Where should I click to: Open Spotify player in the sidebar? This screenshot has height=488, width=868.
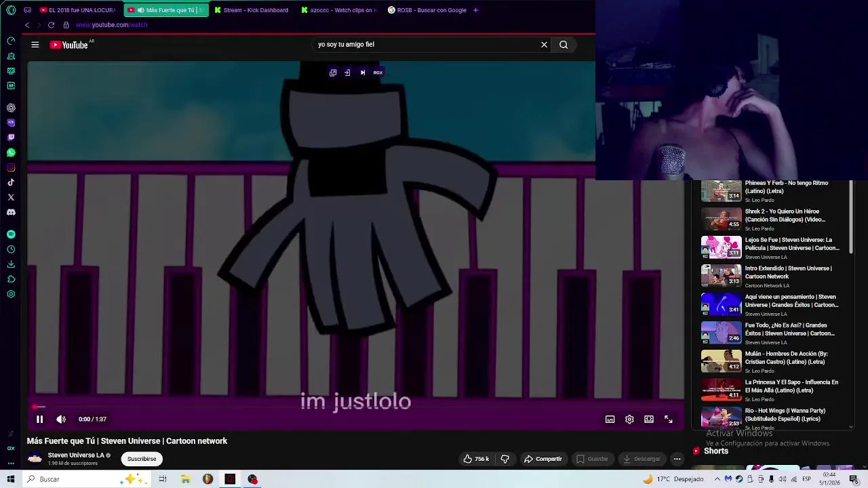(11, 234)
